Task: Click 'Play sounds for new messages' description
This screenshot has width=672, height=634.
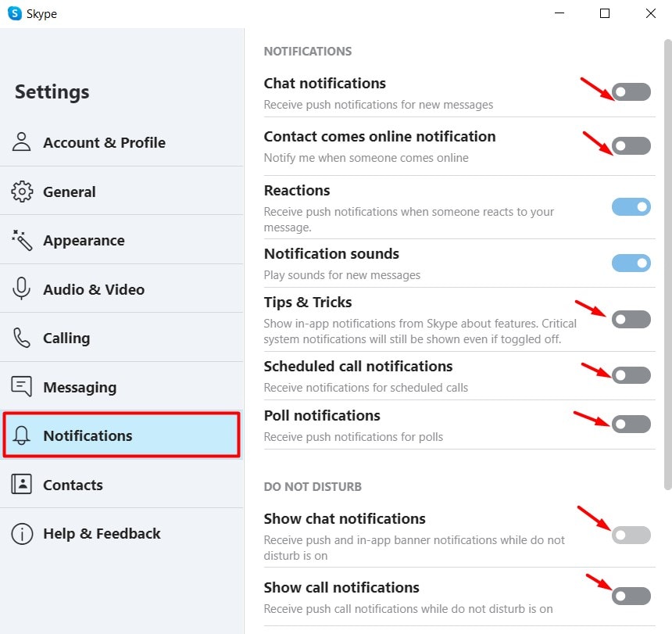Action: (x=342, y=274)
